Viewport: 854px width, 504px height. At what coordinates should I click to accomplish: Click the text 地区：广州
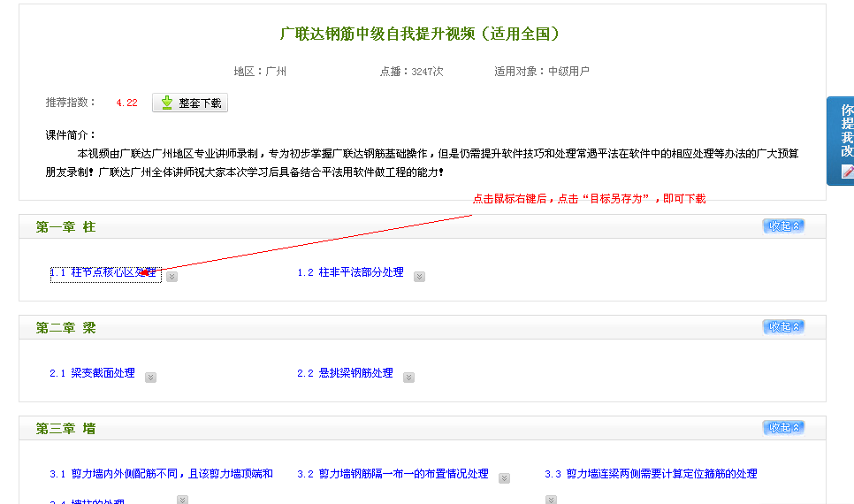pos(260,72)
